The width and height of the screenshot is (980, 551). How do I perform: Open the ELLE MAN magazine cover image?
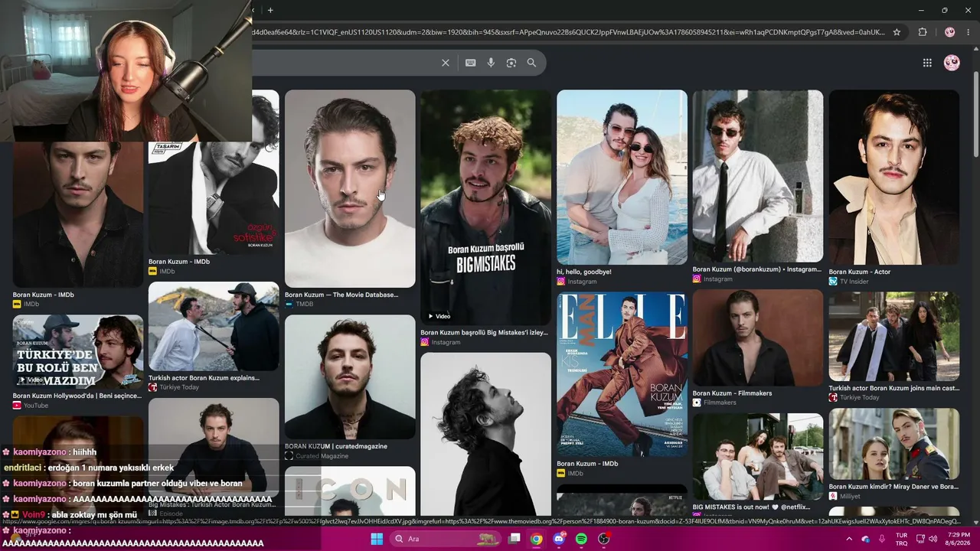point(622,374)
